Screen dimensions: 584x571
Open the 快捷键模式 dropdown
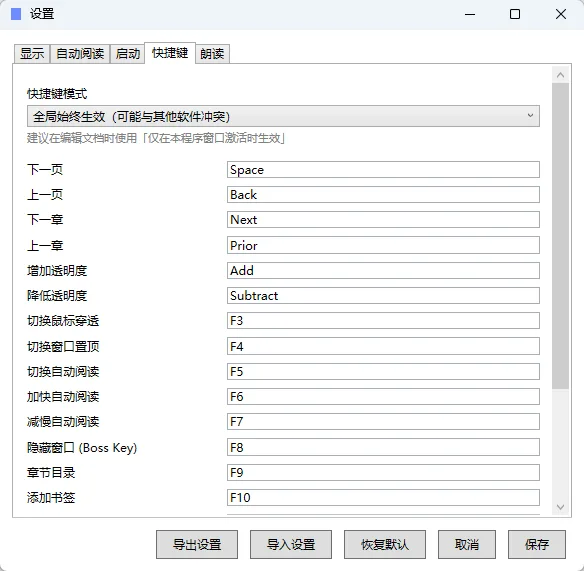pos(283,116)
